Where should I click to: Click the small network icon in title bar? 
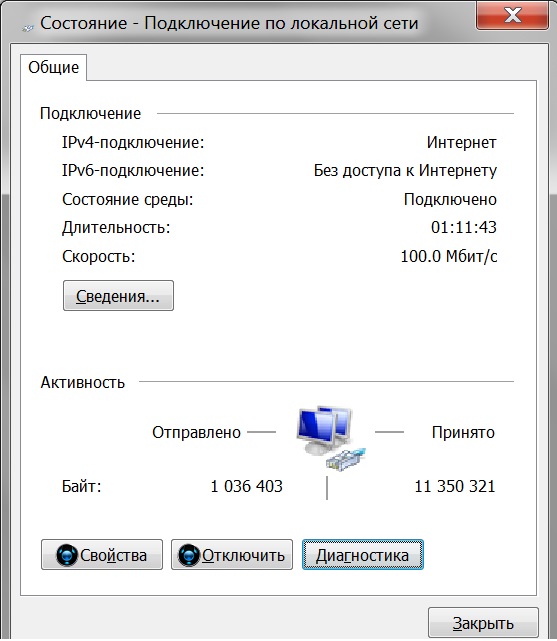[28, 28]
